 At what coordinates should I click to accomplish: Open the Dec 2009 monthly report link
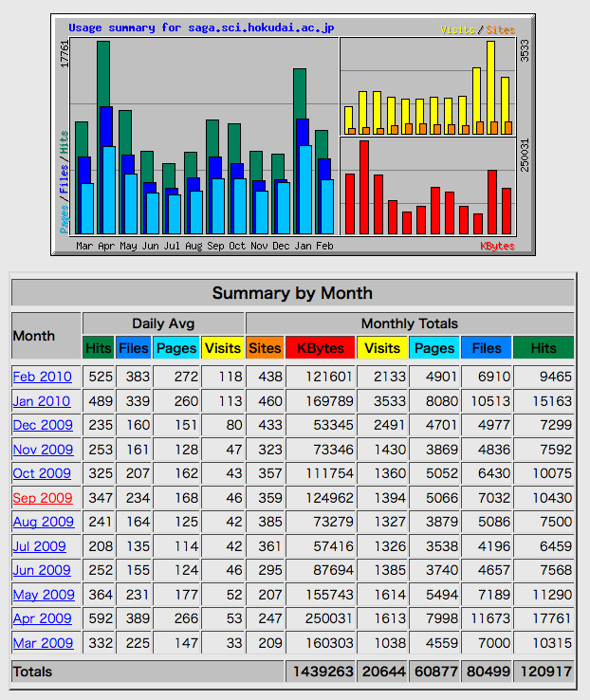(43, 425)
